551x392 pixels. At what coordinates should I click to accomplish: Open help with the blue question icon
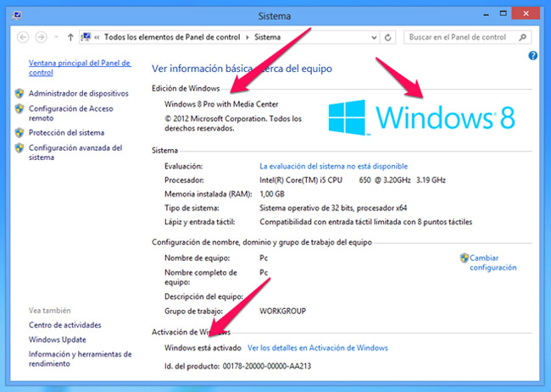coord(532,55)
